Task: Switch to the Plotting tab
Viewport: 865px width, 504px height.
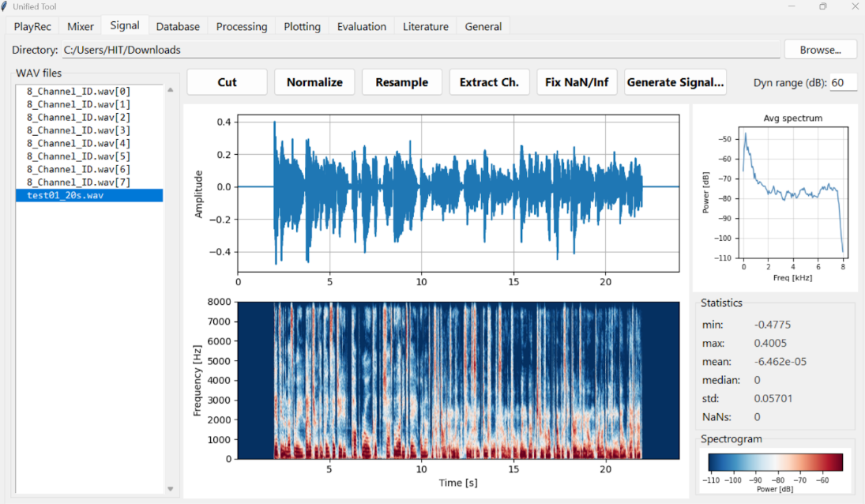Action: coord(302,27)
